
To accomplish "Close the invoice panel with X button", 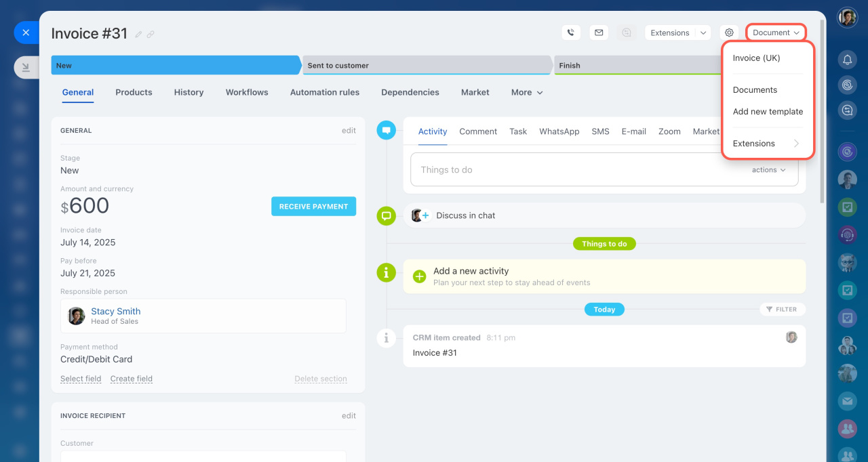I will pos(26,33).
